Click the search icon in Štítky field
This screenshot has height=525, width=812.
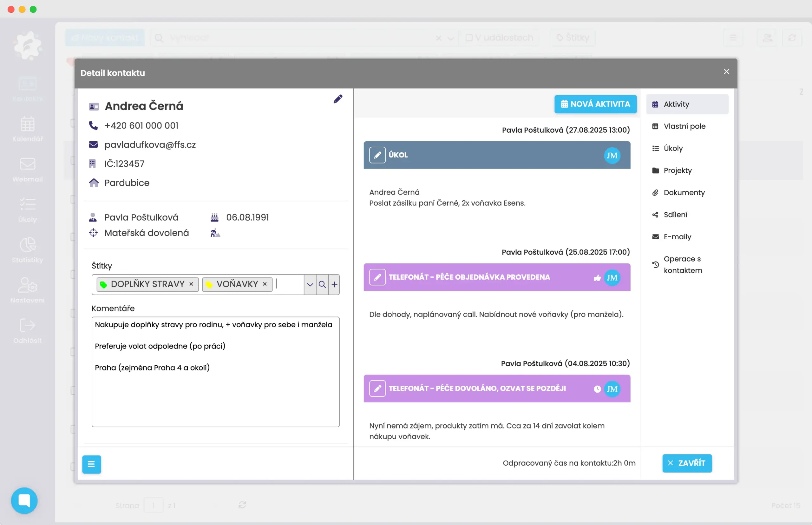(322, 284)
